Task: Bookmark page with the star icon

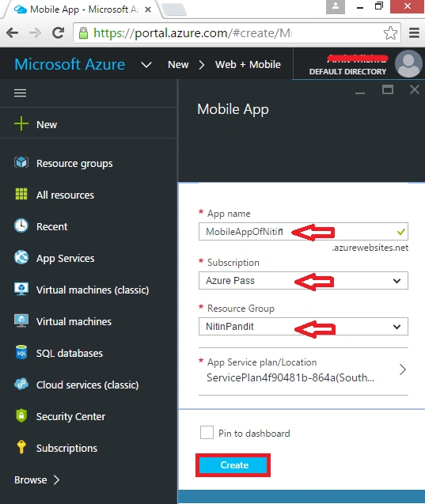Action: (x=390, y=32)
